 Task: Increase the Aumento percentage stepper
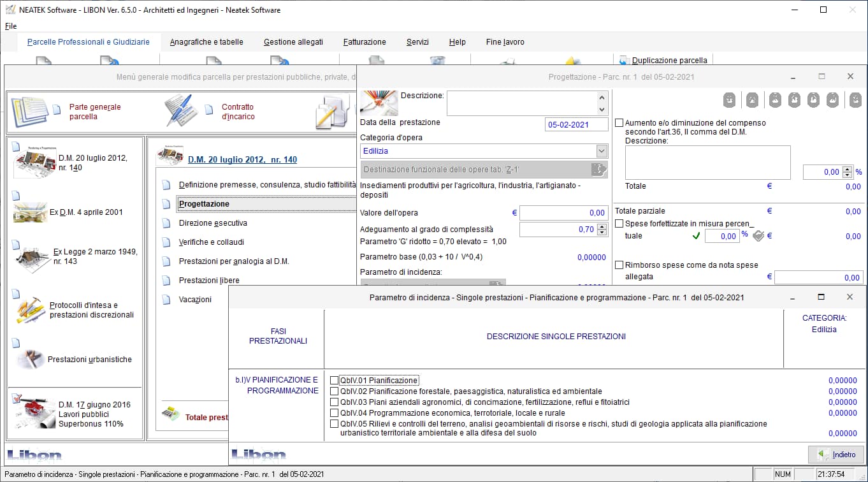click(x=847, y=169)
